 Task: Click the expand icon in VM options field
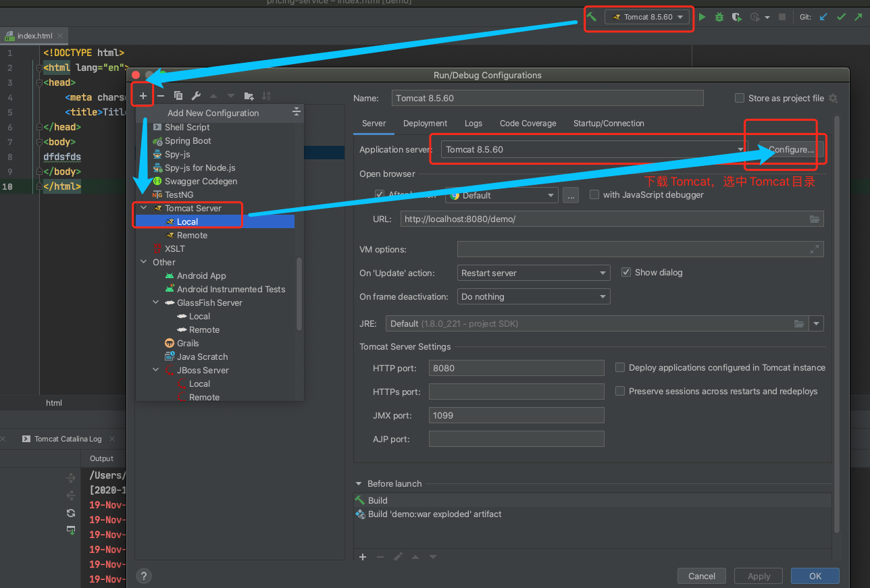pos(815,249)
